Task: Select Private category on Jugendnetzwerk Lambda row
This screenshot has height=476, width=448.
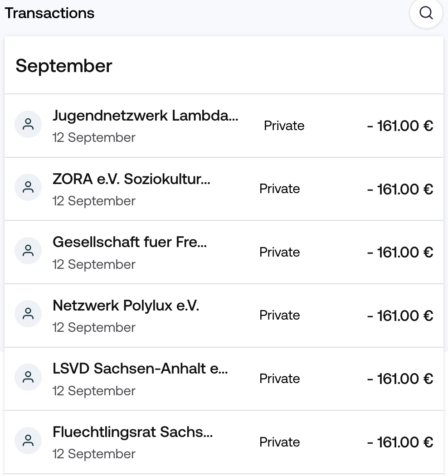Action: [x=284, y=126]
